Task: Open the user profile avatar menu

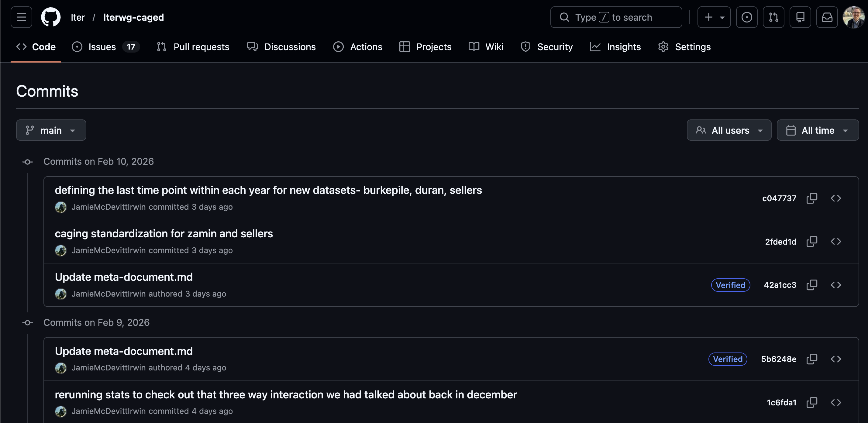Action: (x=853, y=17)
